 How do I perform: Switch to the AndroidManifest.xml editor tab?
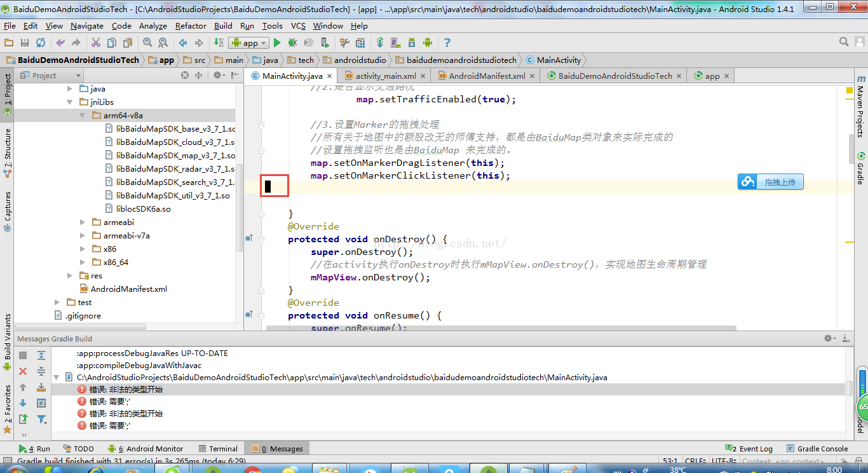[487, 76]
